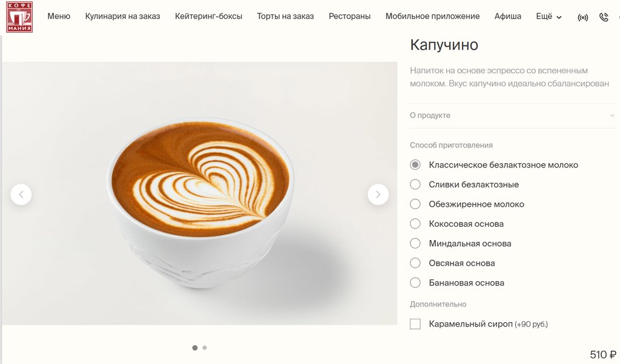
Task: Select the first carousel dot indicator
Action: point(194,348)
